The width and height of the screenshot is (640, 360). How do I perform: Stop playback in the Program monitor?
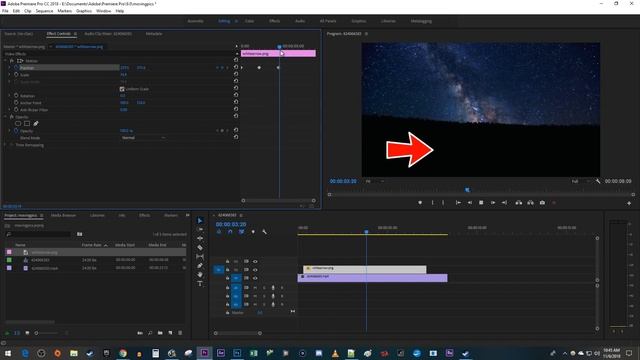481,202
